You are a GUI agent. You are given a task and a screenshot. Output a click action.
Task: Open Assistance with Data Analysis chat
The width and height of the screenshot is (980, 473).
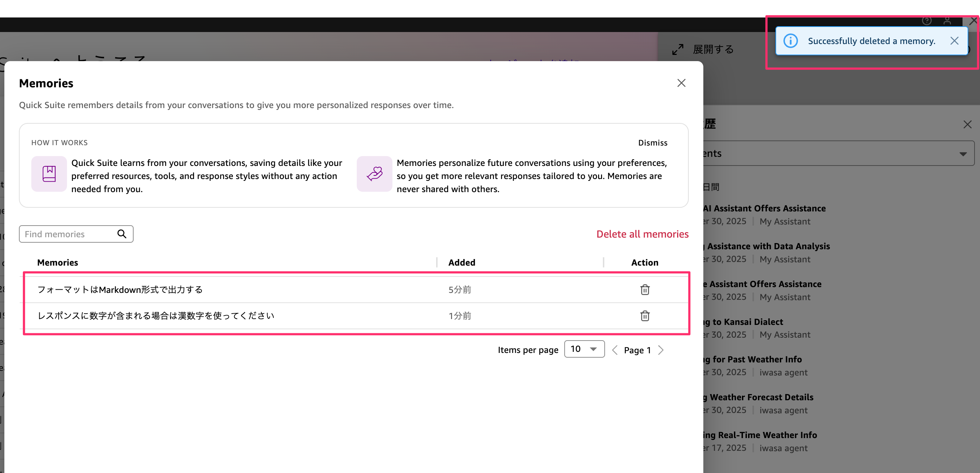pos(768,246)
